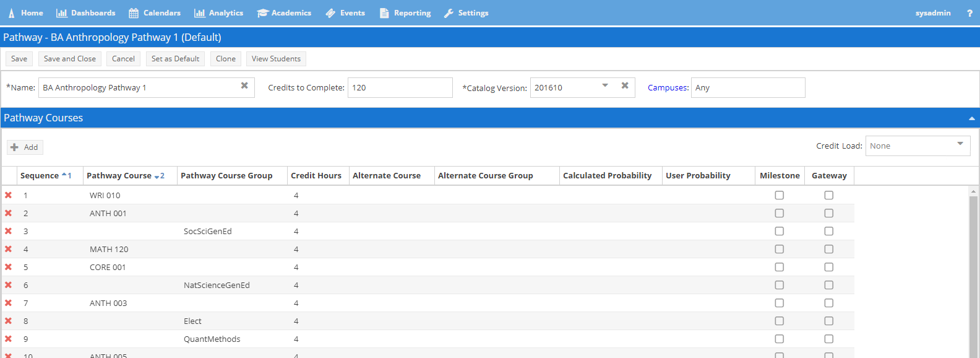Screen dimensions: 980x358
Task: Remove the MATH 120 row via red X
Action: click(x=9, y=249)
